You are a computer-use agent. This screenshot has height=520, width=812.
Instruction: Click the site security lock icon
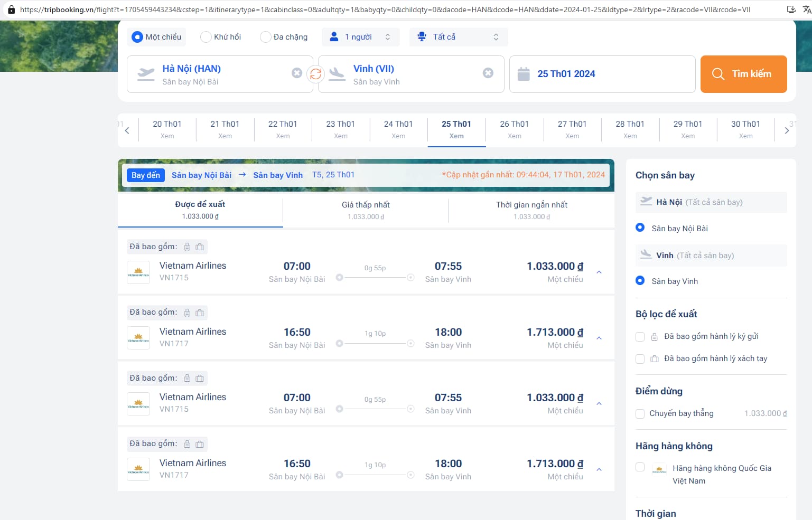[11, 10]
